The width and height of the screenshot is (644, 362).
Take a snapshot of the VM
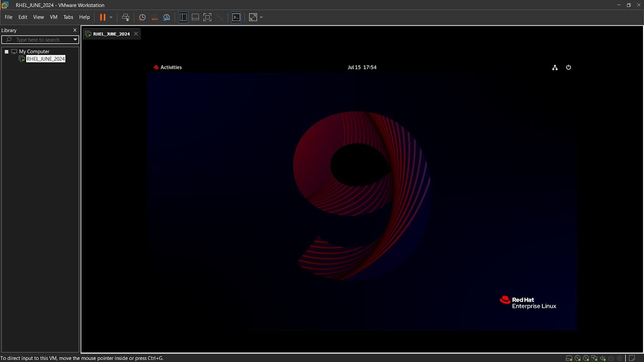pos(142,17)
